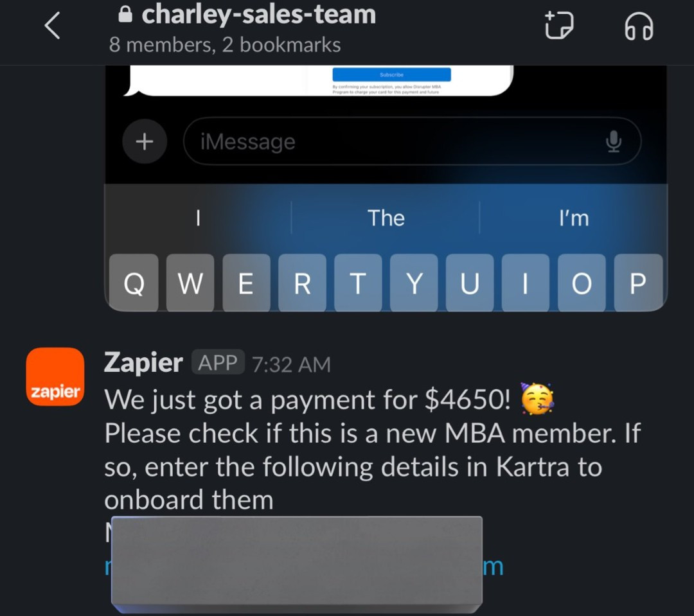Open charley-sales-team channel details
Image resolution: width=694 pixels, height=616 pixels.
(x=259, y=14)
